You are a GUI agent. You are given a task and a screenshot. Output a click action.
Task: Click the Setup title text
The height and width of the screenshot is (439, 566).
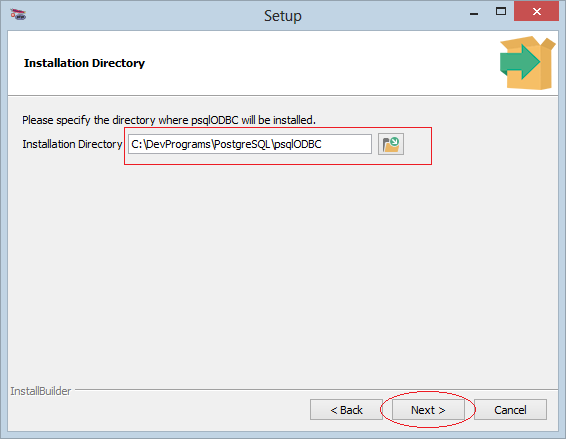[283, 16]
